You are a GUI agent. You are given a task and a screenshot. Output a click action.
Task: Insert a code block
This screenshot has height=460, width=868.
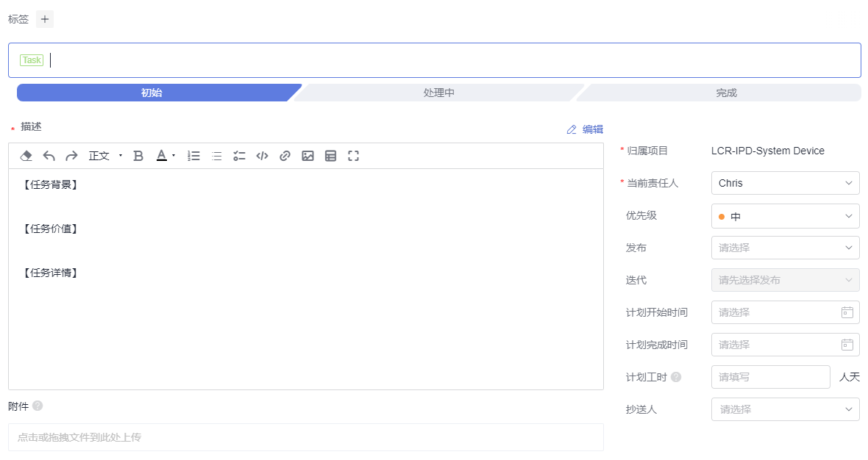(262, 156)
